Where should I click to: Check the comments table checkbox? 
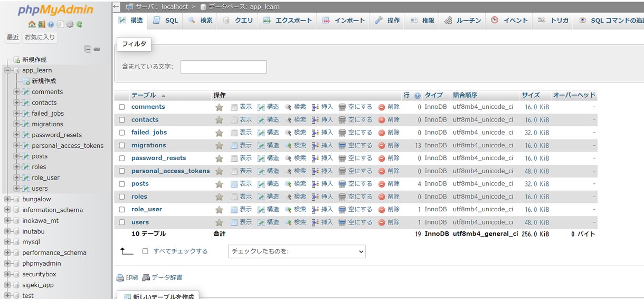click(x=122, y=107)
